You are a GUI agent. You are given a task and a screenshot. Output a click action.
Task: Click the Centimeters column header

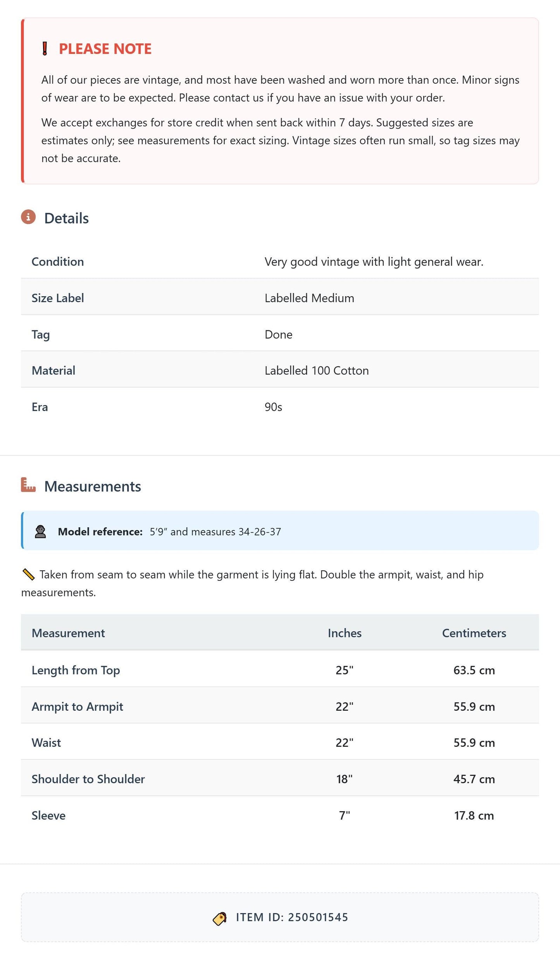coord(474,633)
